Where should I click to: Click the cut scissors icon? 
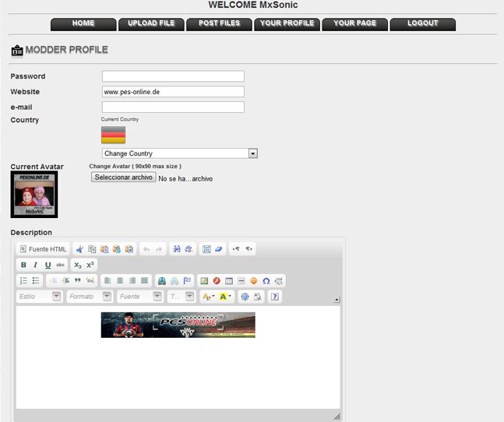click(80, 249)
